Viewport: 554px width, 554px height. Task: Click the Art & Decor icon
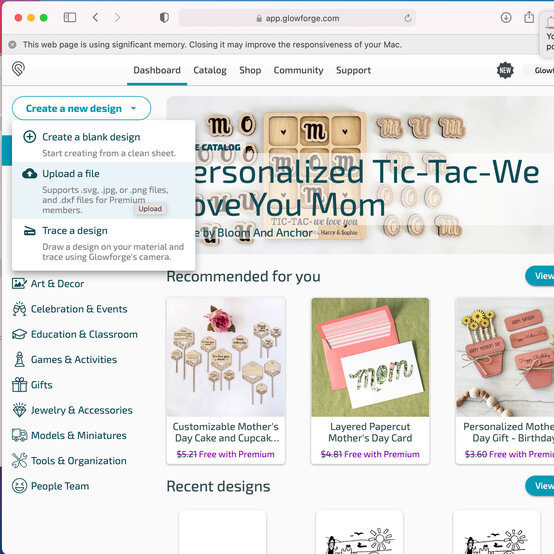click(x=19, y=283)
